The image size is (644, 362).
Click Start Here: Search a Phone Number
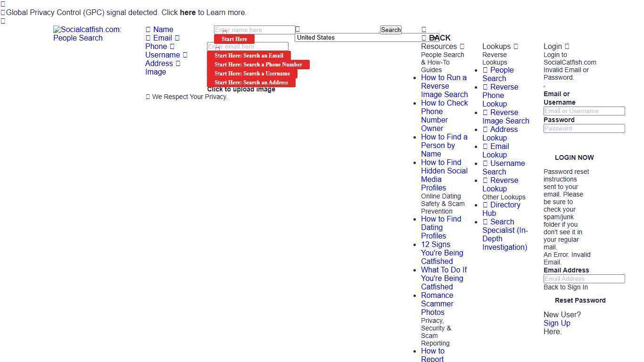coord(258,65)
